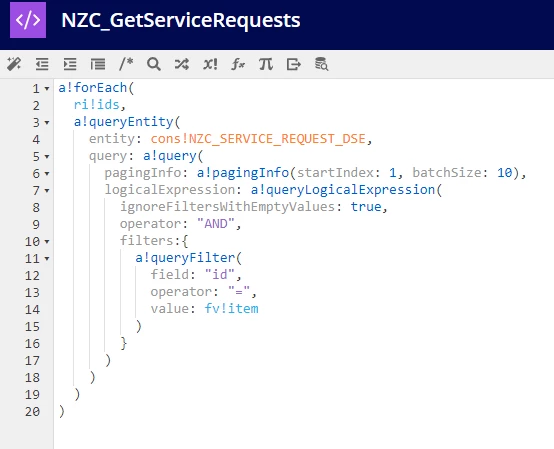Click the list-lines toolbar icon
554x449 pixels.
98,64
